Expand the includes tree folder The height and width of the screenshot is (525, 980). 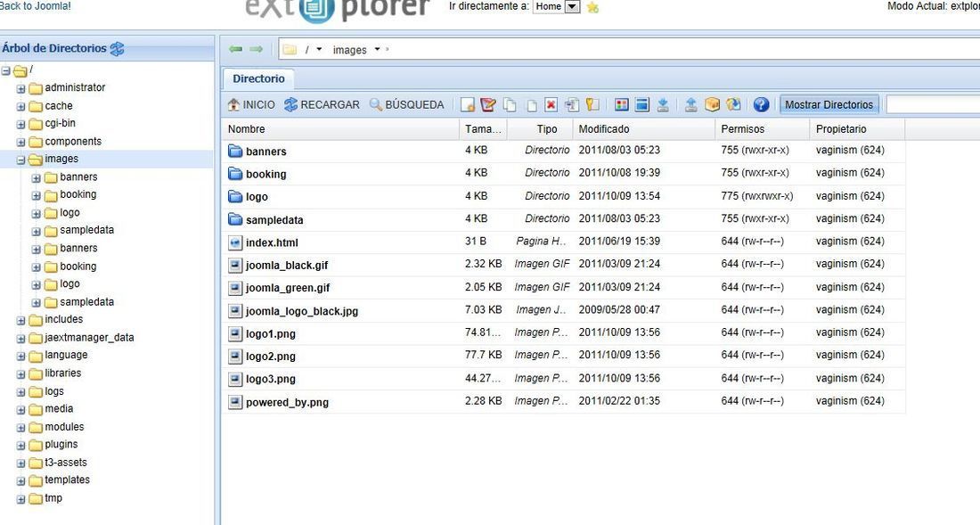[20, 321]
